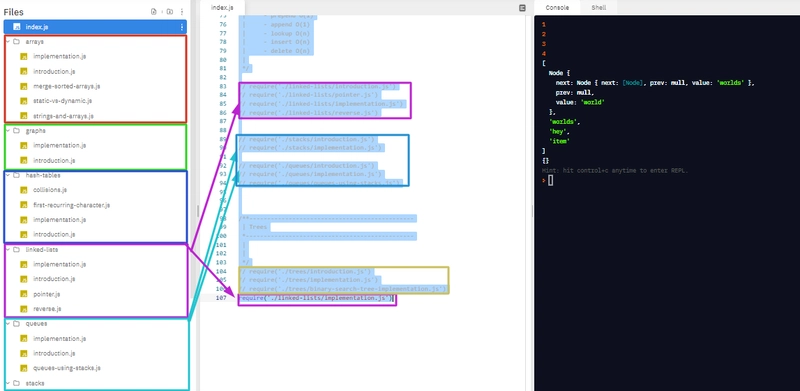Open graphs introduction.js file
This screenshot has height=391, width=800.
click(54, 160)
